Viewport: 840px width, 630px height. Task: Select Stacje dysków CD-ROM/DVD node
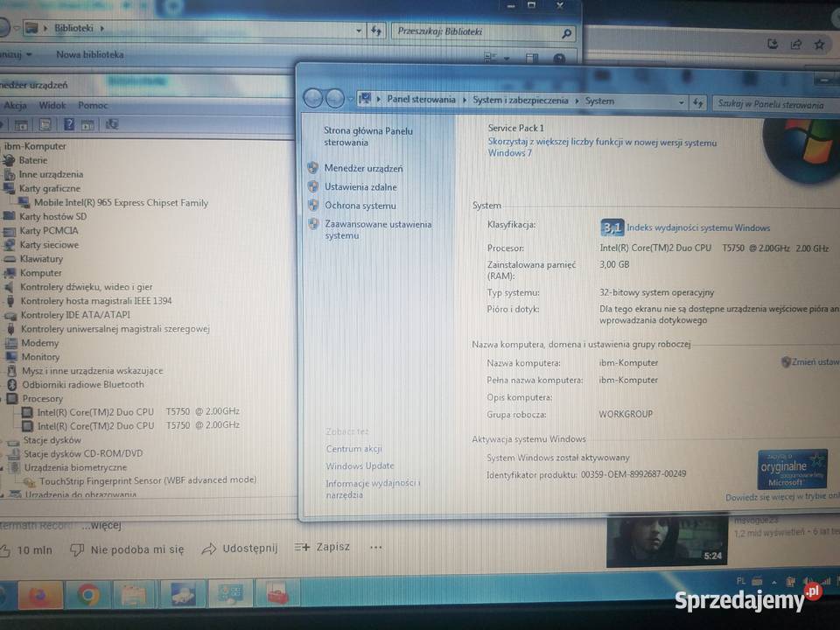83,454
